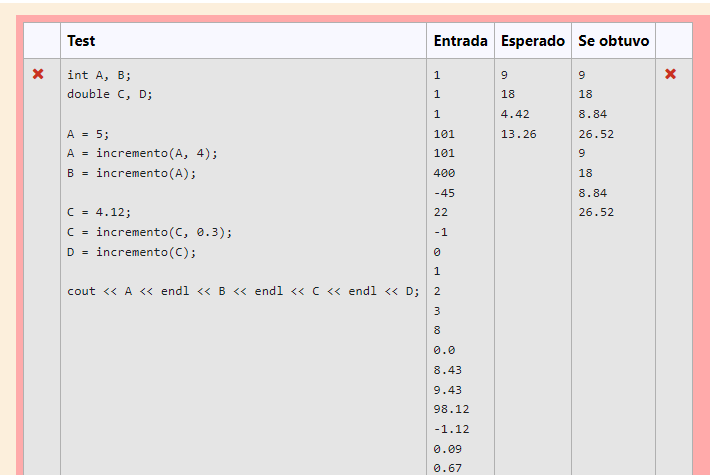
Task: Click input value 98.12 in Entrada column
Action: (x=451, y=409)
